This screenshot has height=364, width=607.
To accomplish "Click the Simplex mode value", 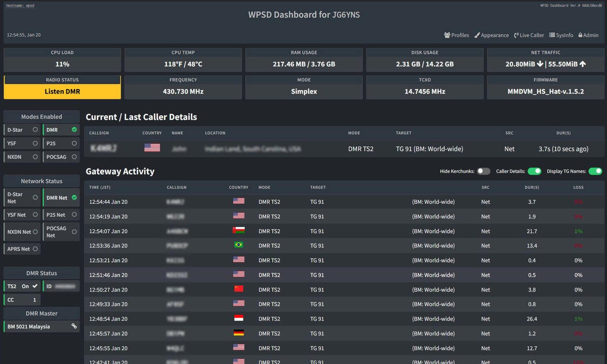I will click(x=304, y=92).
